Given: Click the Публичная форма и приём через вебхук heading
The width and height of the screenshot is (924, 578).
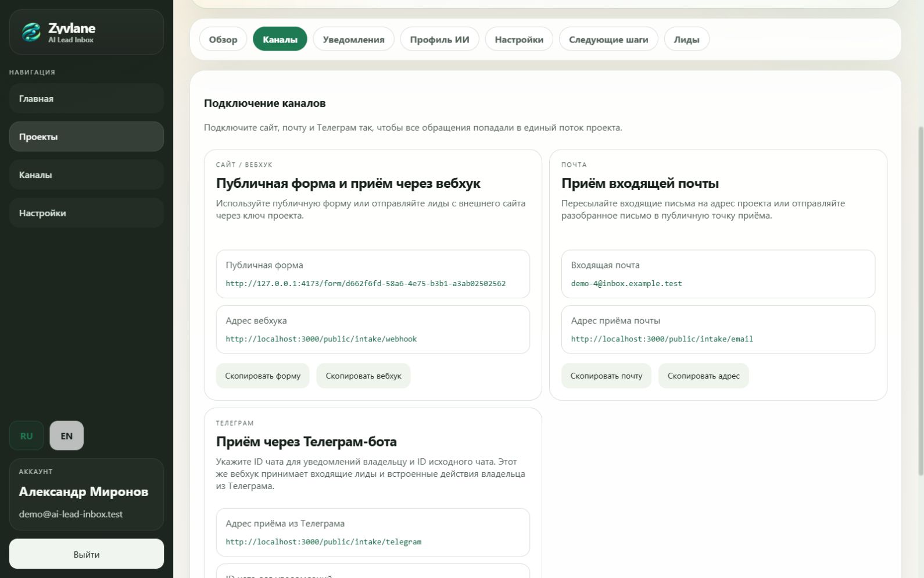Looking at the screenshot, I should (x=348, y=183).
